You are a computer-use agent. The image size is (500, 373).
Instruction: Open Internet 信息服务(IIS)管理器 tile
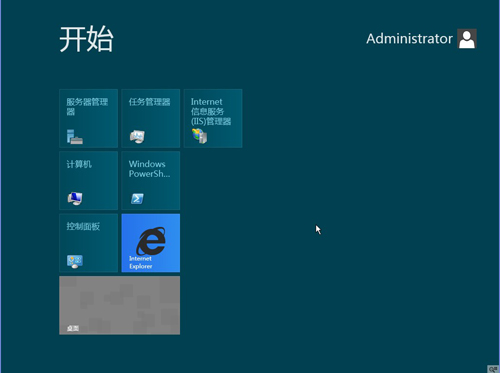pyautogui.click(x=213, y=118)
